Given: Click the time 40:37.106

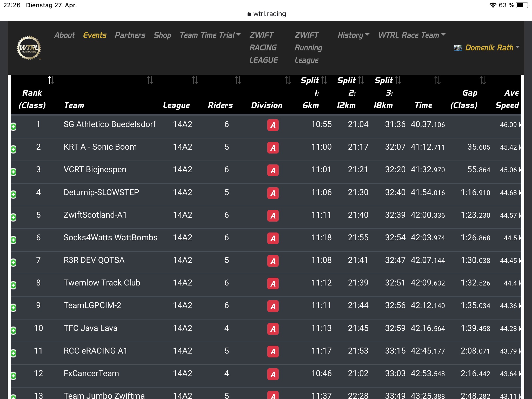Looking at the screenshot, I should tap(428, 124).
